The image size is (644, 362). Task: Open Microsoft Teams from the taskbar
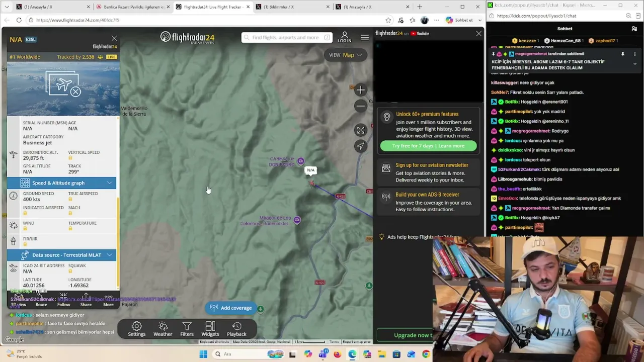pos(323,354)
